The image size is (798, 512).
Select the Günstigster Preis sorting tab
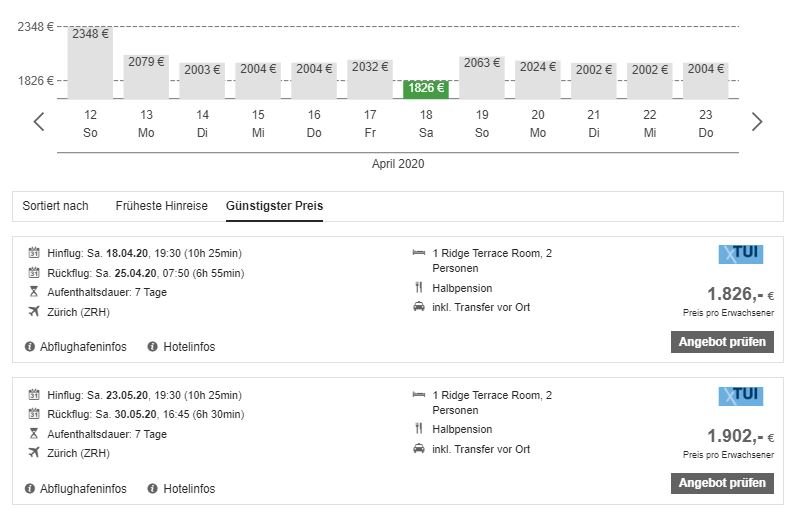tap(274, 206)
